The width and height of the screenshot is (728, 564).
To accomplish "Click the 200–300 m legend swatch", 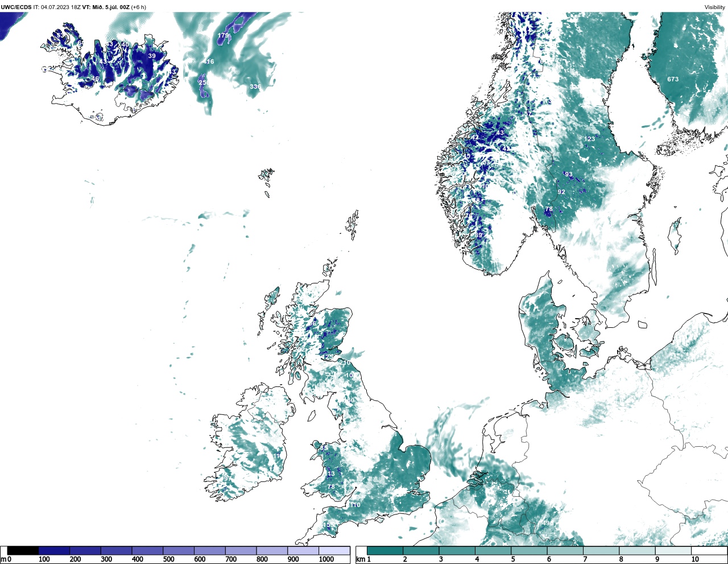I will point(85,550).
